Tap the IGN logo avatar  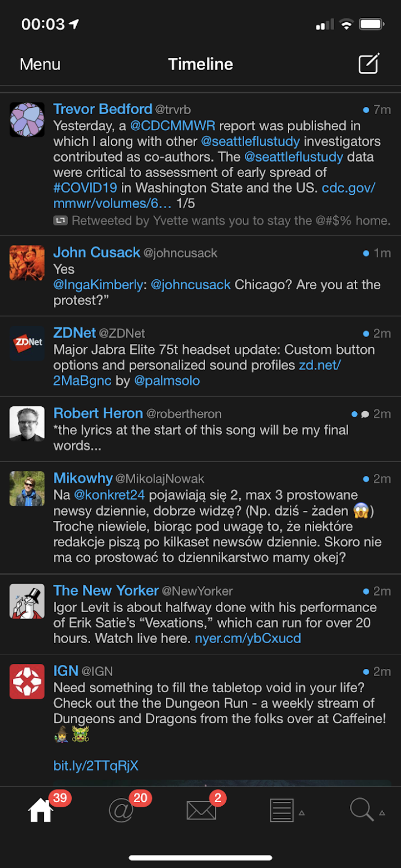pyautogui.click(x=27, y=681)
